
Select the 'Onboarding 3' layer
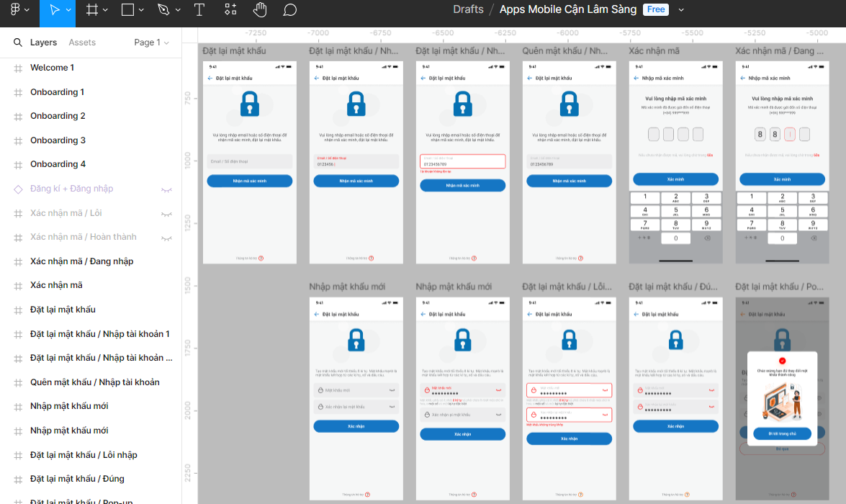pos(58,140)
